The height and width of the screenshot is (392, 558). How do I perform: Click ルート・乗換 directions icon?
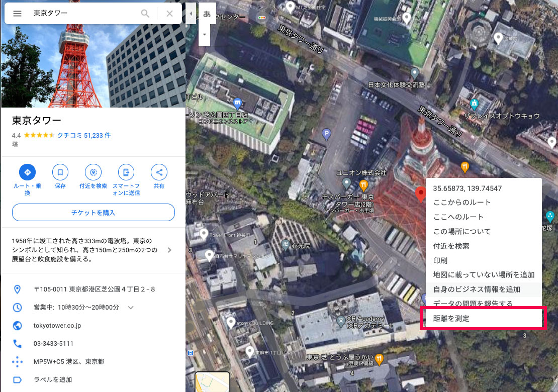(28, 172)
